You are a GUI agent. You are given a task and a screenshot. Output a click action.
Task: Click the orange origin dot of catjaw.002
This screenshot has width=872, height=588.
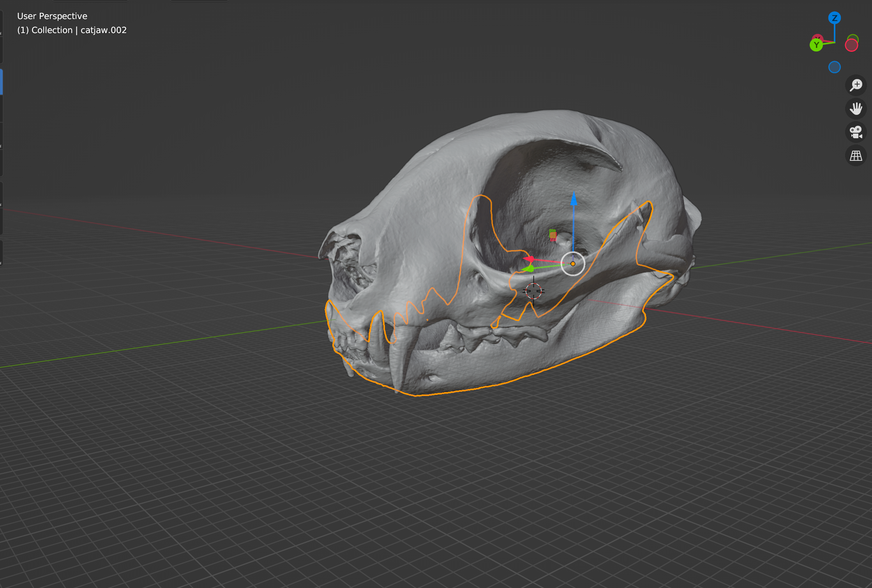tap(572, 264)
